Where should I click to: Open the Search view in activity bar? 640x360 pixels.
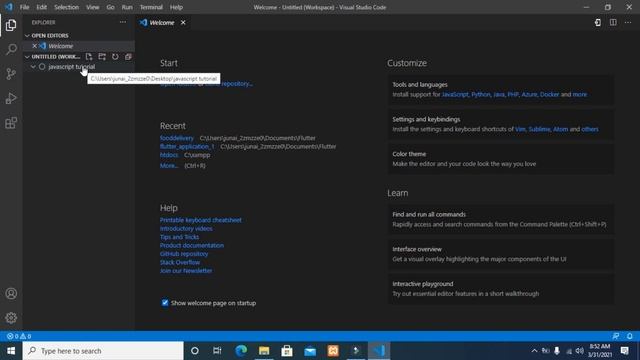pos(11,49)
